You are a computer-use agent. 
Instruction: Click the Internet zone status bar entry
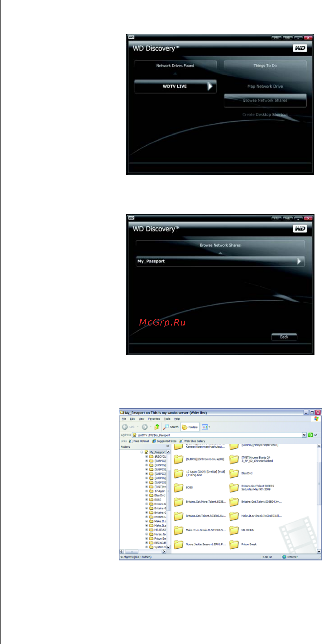pos(290,557)
